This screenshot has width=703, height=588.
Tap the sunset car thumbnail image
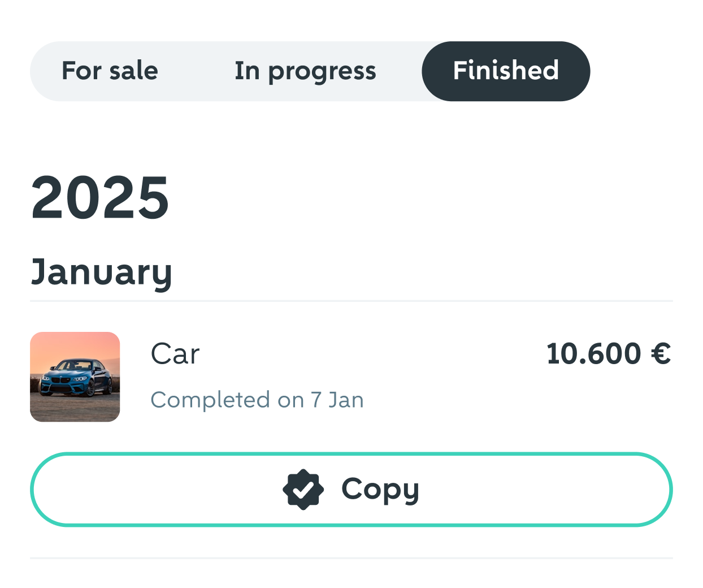click(75, 377)
